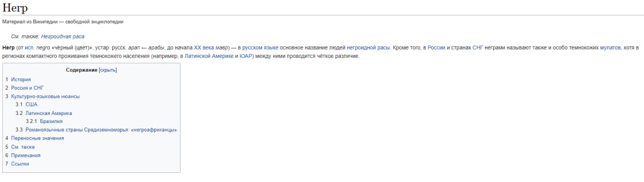The image size is (644, 182).
Task: Open the ЮАР link
Action: 246,56
